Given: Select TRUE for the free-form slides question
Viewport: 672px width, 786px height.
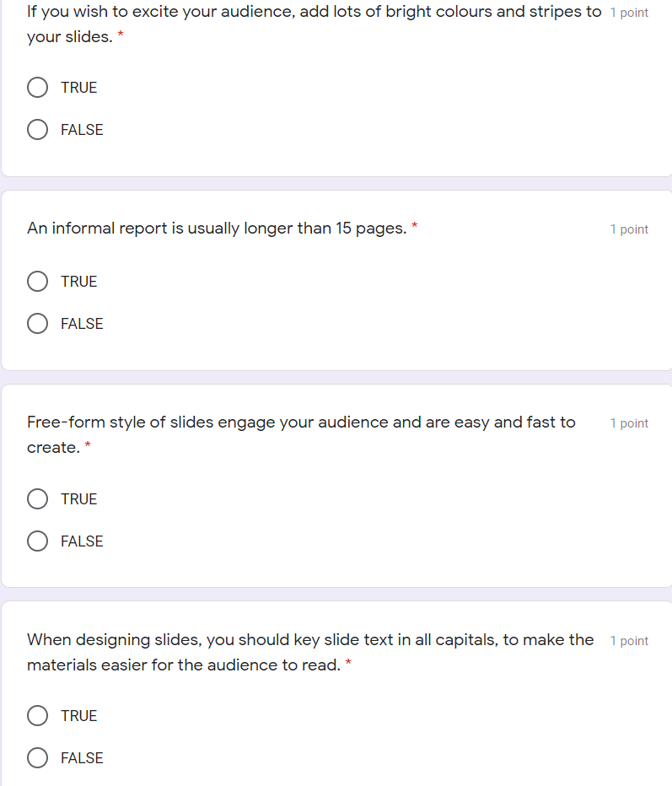Looking at the screenshot, I should 37,498.
